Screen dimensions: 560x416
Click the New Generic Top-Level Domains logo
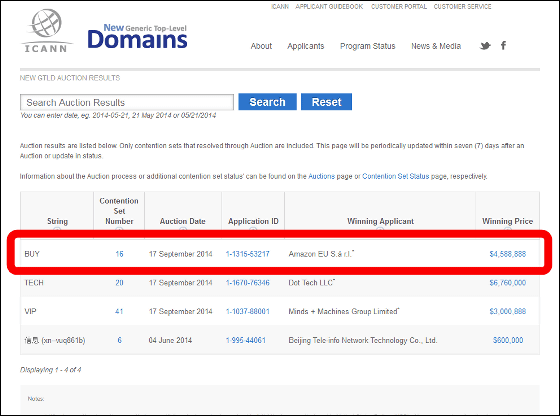click(x=138, y=37)
